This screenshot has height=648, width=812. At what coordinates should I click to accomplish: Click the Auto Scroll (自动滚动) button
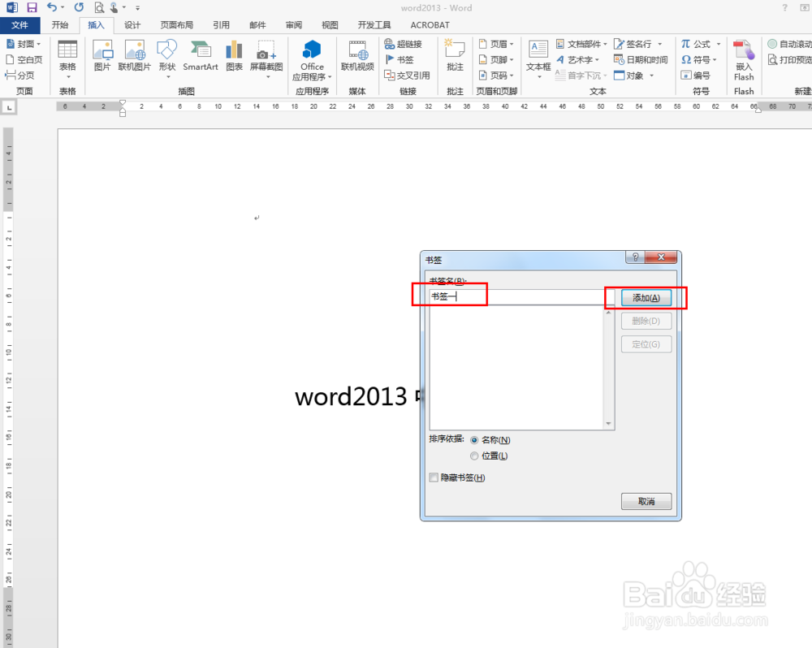tap(789, 44)
